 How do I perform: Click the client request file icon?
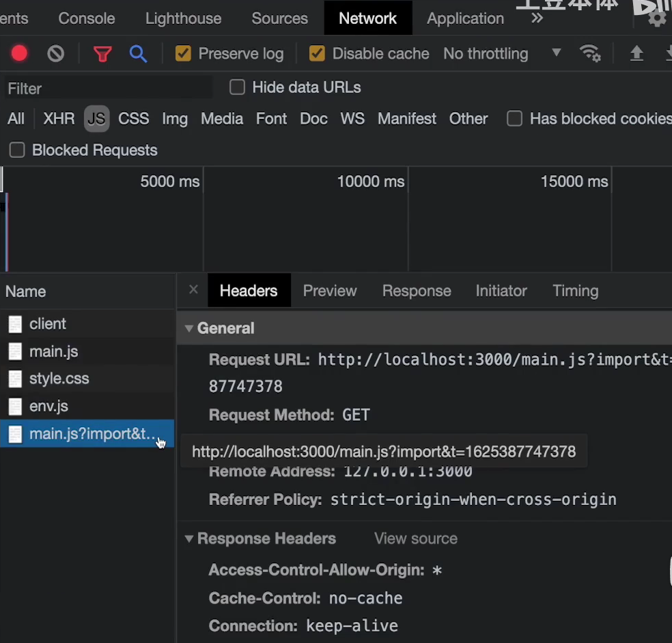point(15,325)
